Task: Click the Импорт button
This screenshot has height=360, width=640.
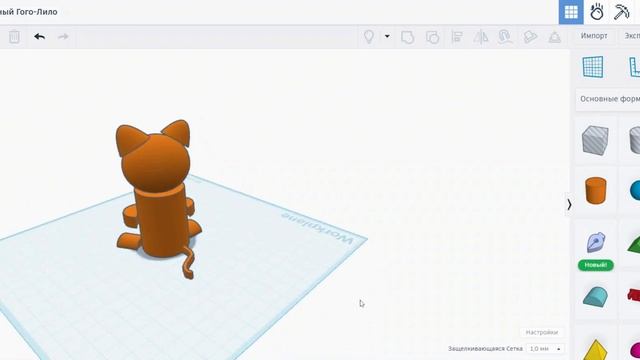Action: [x=594, y=36]
